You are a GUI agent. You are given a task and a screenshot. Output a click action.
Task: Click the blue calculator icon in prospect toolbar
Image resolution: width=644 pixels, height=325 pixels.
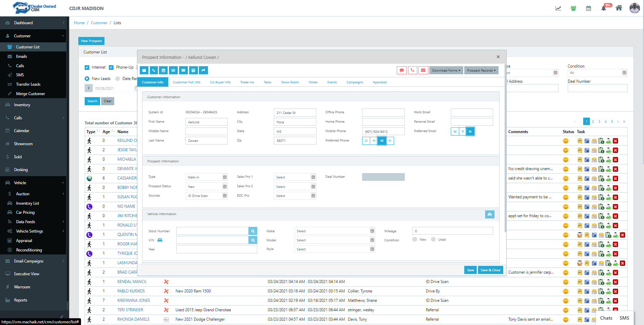click(x=193, y=70)
